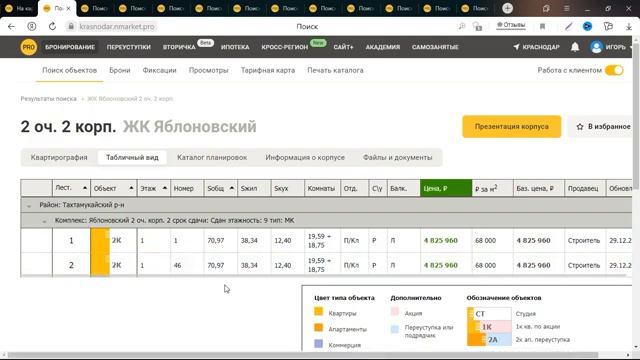The height and width of the screenshot is (360, 640).
Task: Open the Печать каталога tab
Action: coord(335,70)
